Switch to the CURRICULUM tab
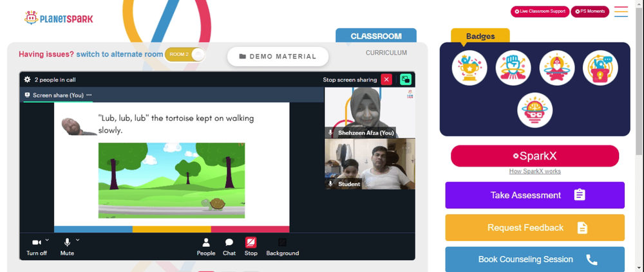The image size is (644, 272). click(386, 53)
